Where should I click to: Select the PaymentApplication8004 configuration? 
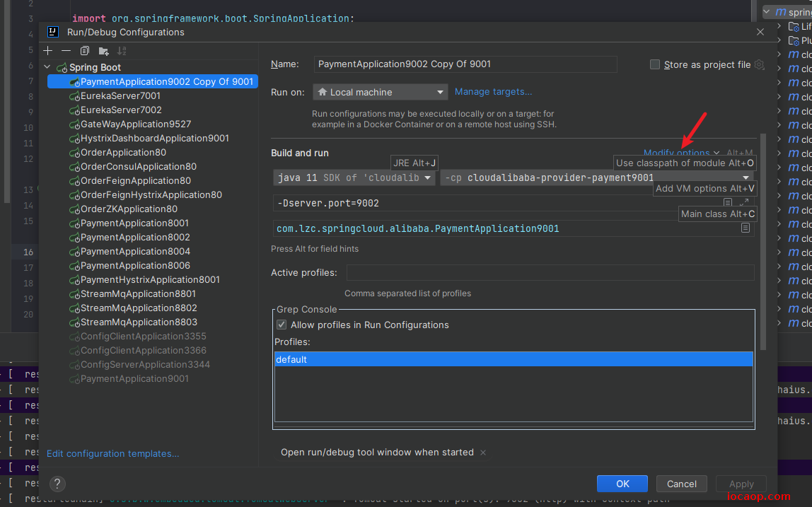[x=135, y=251]
